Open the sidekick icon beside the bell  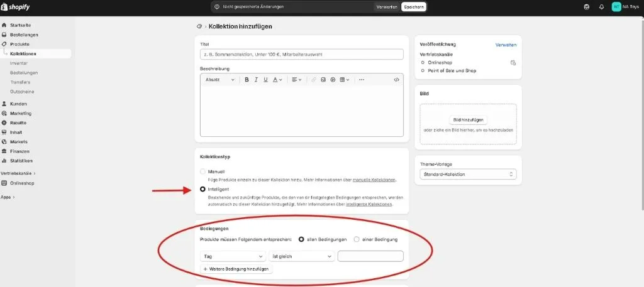(587, 7)
